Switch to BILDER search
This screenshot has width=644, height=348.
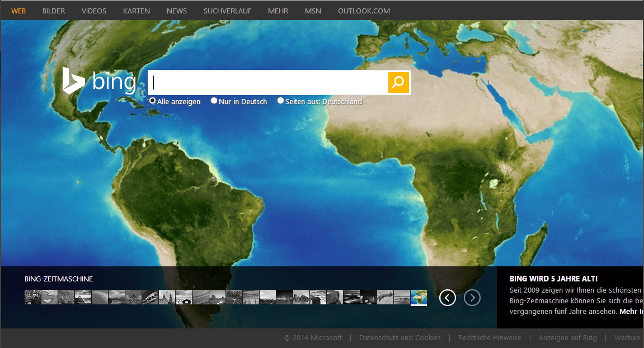[x=54, y=11]
